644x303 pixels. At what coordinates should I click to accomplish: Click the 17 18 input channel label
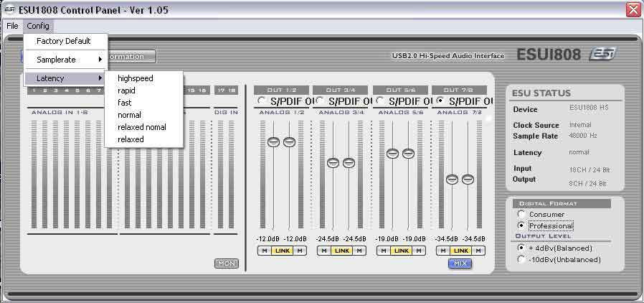click(x=226, y=90)
